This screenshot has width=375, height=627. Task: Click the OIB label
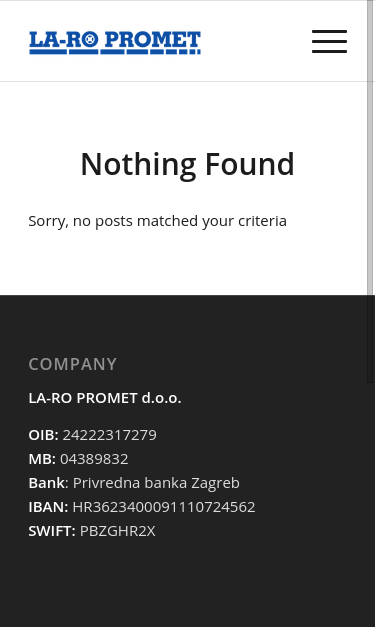[x=44, y=435]
